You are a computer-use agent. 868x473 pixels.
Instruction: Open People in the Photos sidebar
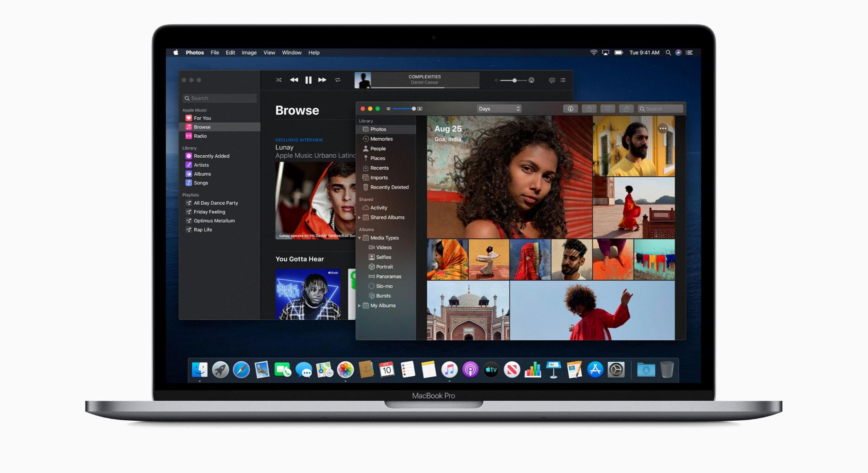[386, 148]
